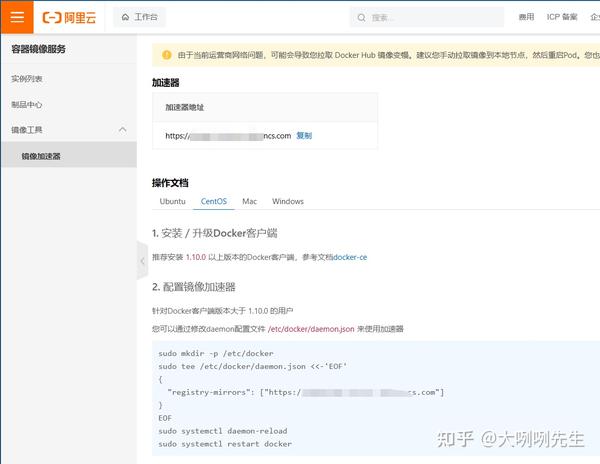The height and width of the screenshot is (464, 600).
Task: Click the search magnifier icon
Action: point(361,18)
